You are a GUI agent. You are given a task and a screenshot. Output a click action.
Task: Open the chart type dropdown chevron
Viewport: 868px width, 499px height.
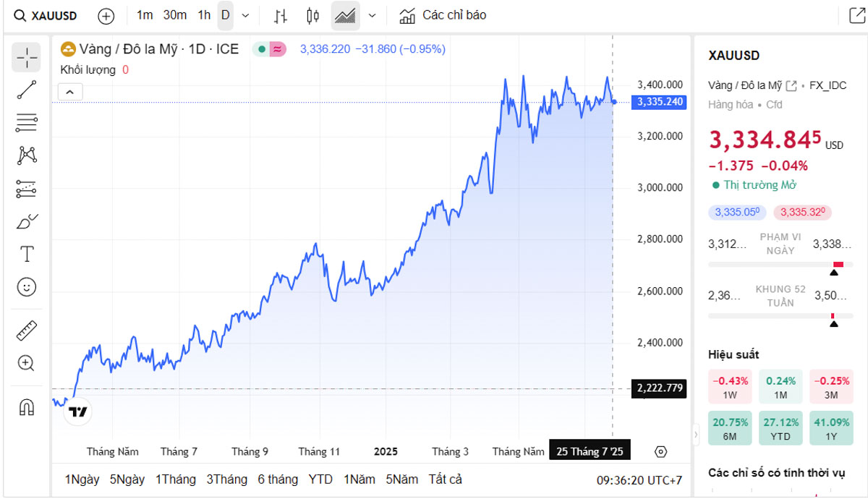(372, 15)
